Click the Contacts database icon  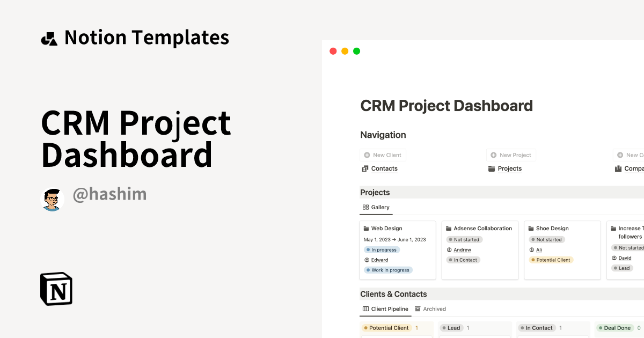click(364, 168)
